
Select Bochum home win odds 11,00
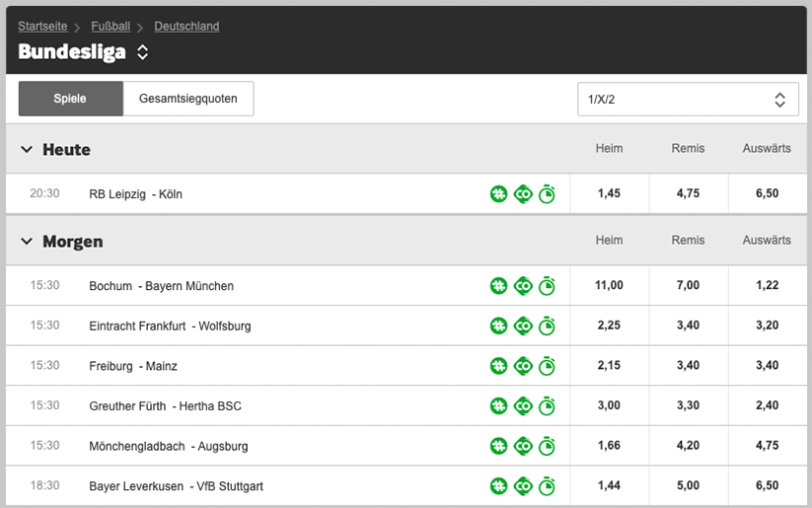(x=609, y=285)
